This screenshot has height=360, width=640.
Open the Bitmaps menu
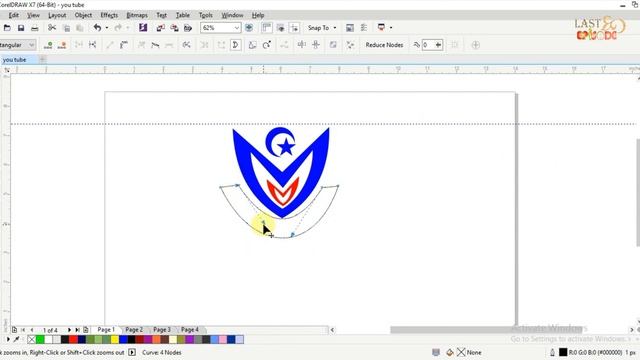(137, 15)
